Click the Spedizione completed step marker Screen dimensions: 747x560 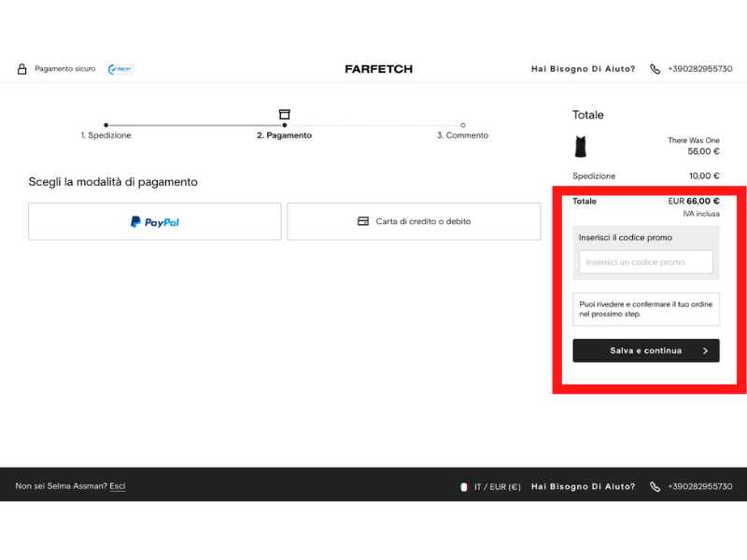[x=106, y=124]
